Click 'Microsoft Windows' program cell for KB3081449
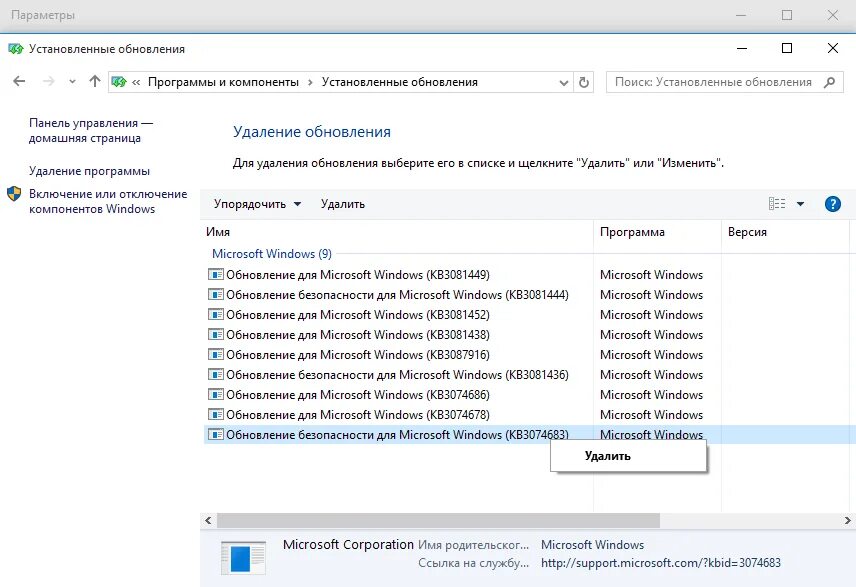 [651, 275]
